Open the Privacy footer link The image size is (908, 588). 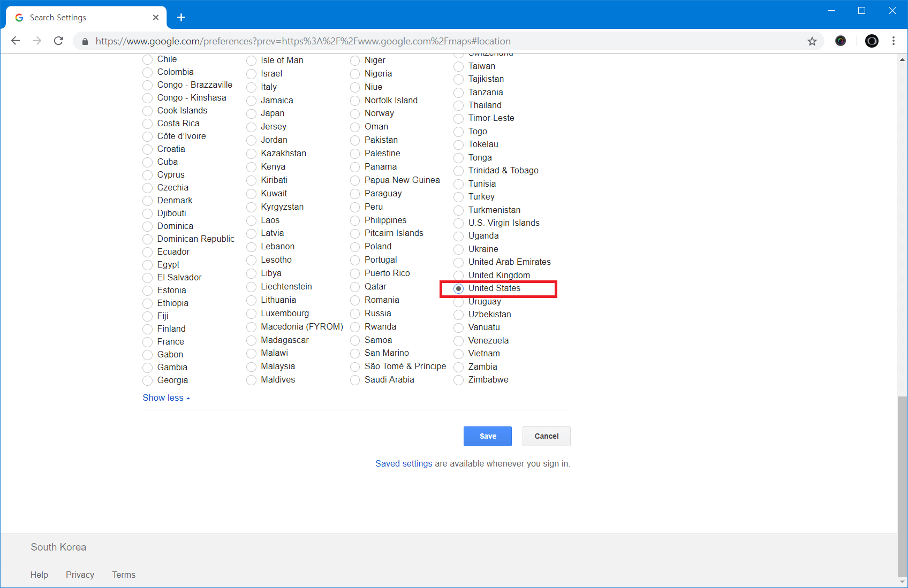80,575
